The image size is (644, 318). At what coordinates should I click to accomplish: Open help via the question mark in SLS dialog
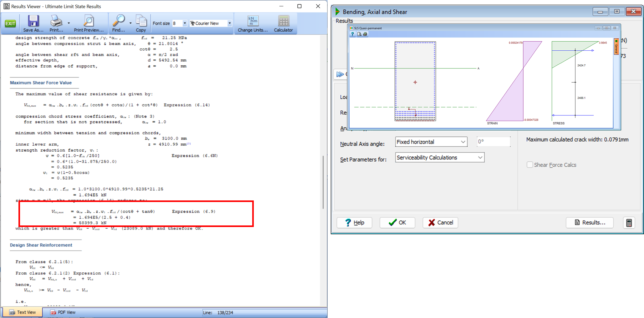coord(352,34)
